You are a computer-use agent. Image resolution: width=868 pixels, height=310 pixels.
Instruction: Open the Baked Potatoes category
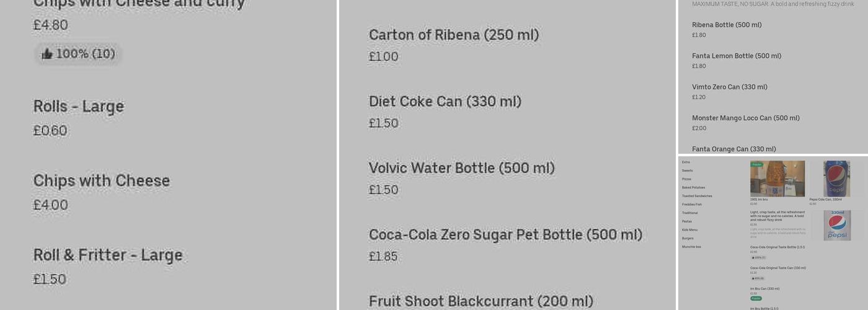(693, 187)
